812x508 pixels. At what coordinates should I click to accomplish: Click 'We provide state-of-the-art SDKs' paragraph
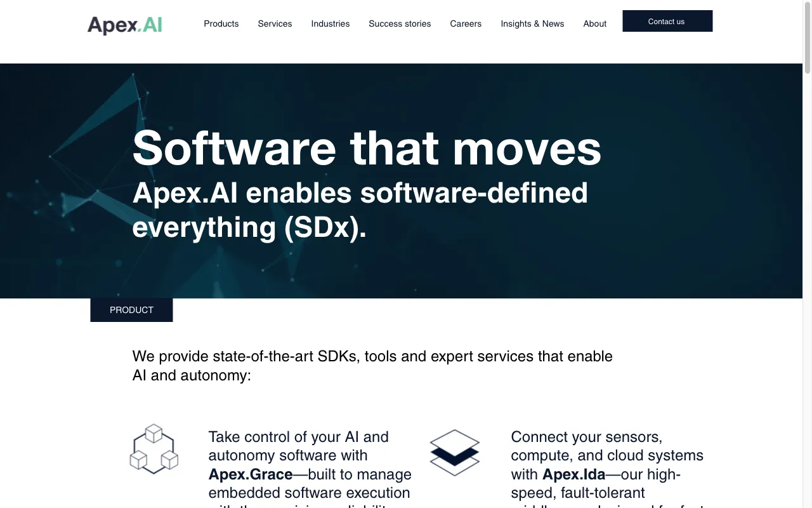pyautogui.click(x=372, y=366)
